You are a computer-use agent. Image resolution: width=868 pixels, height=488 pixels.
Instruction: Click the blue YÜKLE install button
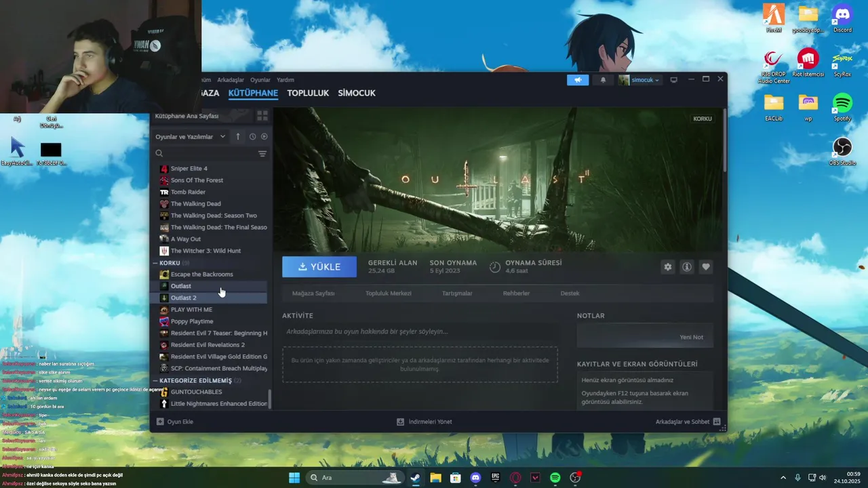pos(319,267)
